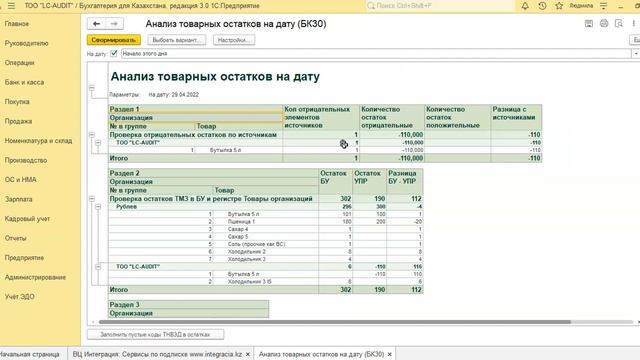The height and width of the screenshot is (360, 640).
Task: Open the Покупка section
Action: tap(17, 102)
